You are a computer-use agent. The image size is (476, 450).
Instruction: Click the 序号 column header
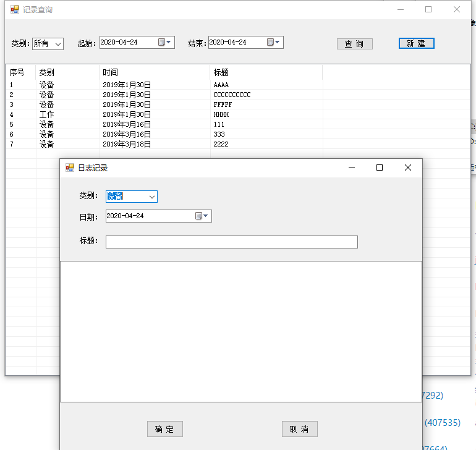[20, 72]
